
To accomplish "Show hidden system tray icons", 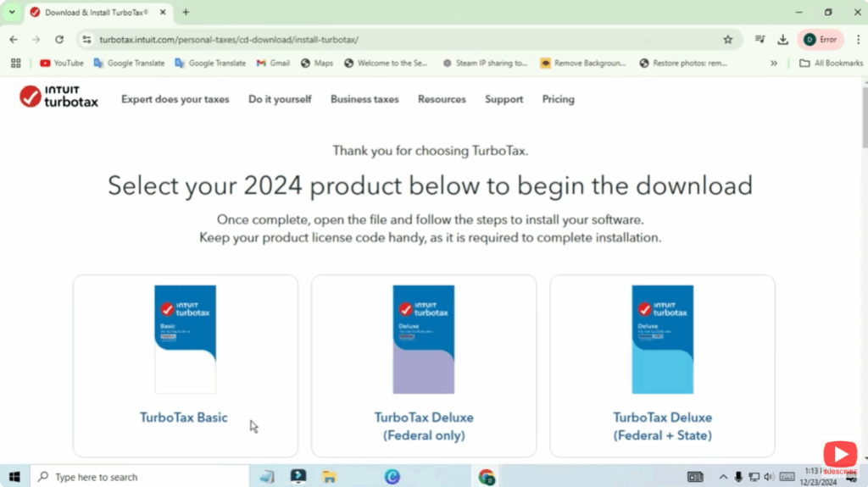I will 723,477.
